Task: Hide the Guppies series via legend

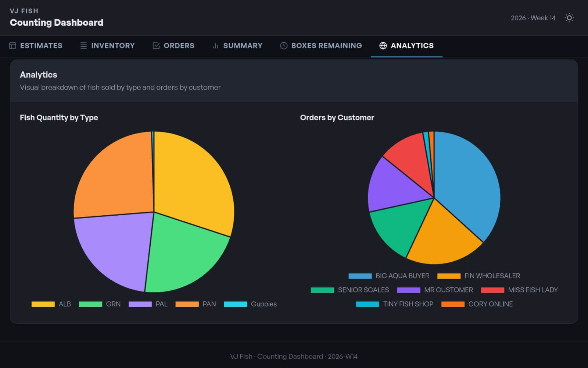Action: [x=250, y=304]
